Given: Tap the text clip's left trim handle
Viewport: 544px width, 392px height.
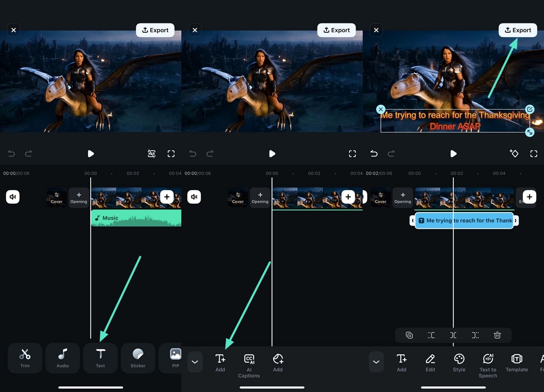Looking at the screenshot, I should pos(412,220).
